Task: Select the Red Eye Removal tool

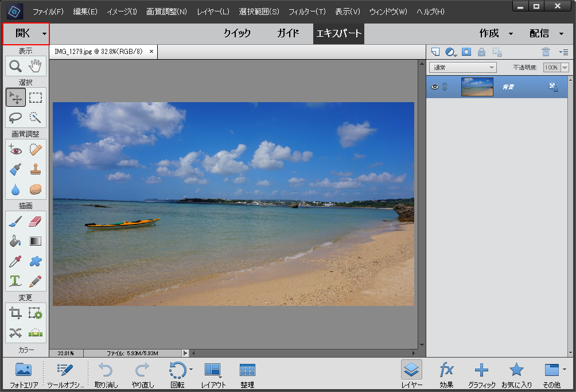Action: tap(15, 149)
